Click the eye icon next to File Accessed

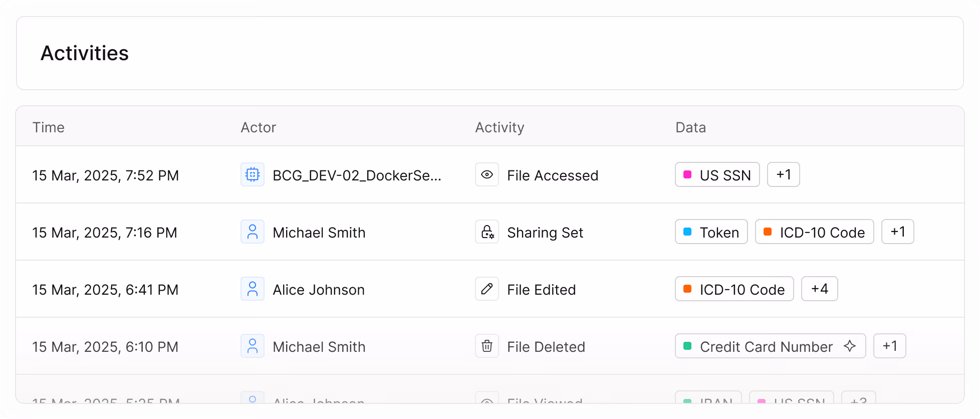point(487,175)
